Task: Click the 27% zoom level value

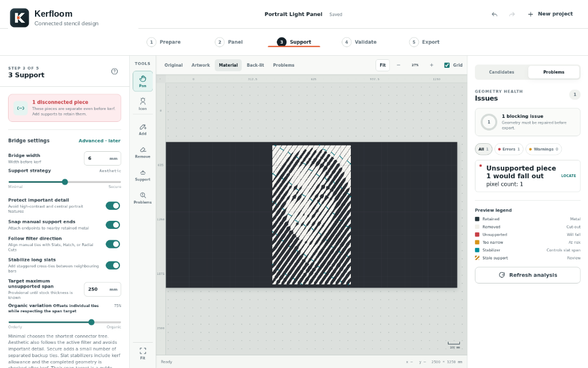Action: (415, 65)
